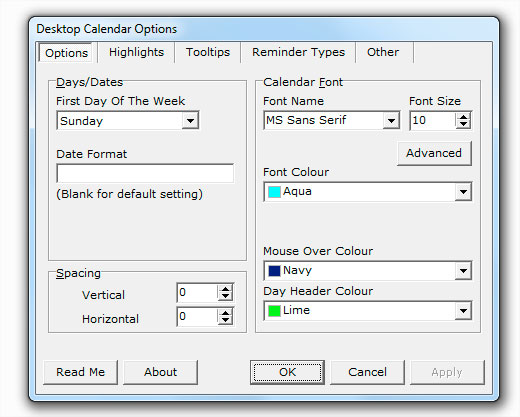Click the Advanced font button
Viewport: 520px width, 417px height.
coord(434,153)
